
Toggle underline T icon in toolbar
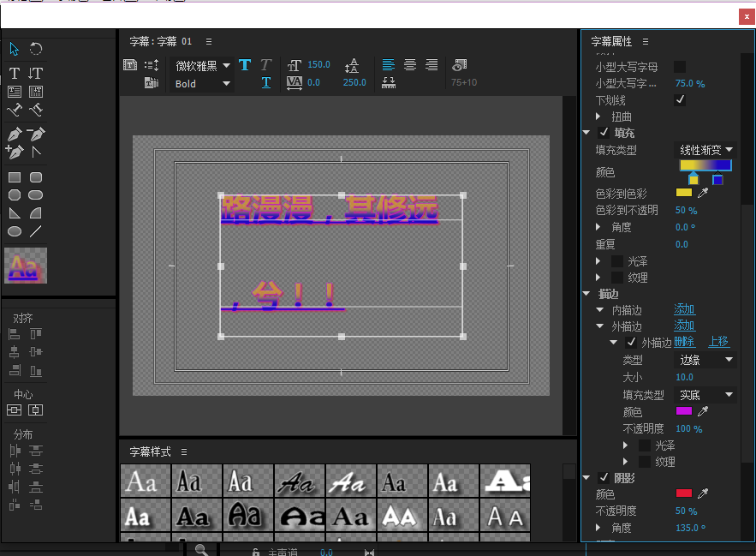click(x=266, y=82)
